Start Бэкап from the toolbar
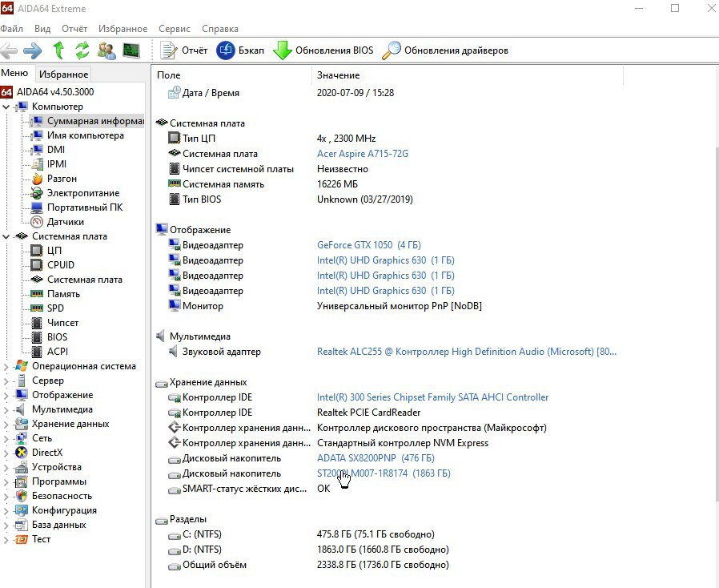The image size is (719, 588). pos(240,50)
